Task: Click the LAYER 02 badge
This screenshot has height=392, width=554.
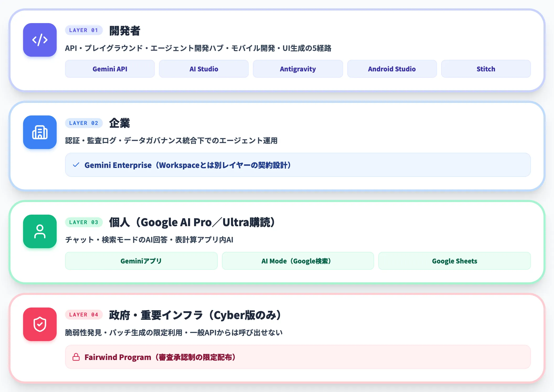Action: [84, 123]
